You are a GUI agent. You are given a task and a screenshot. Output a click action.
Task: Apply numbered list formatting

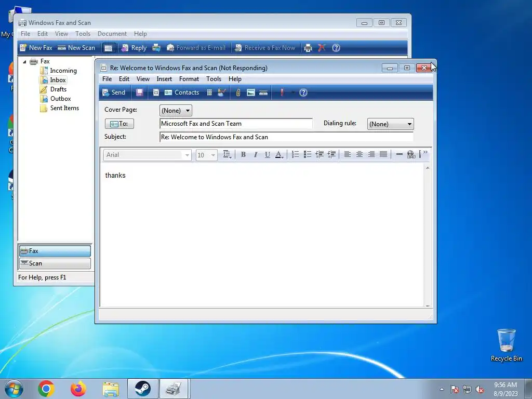[x=295, y=155]
